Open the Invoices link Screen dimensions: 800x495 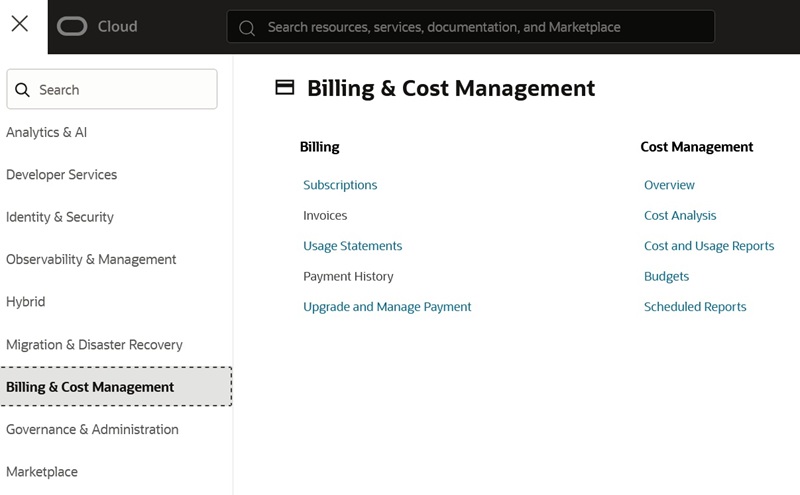325,216
